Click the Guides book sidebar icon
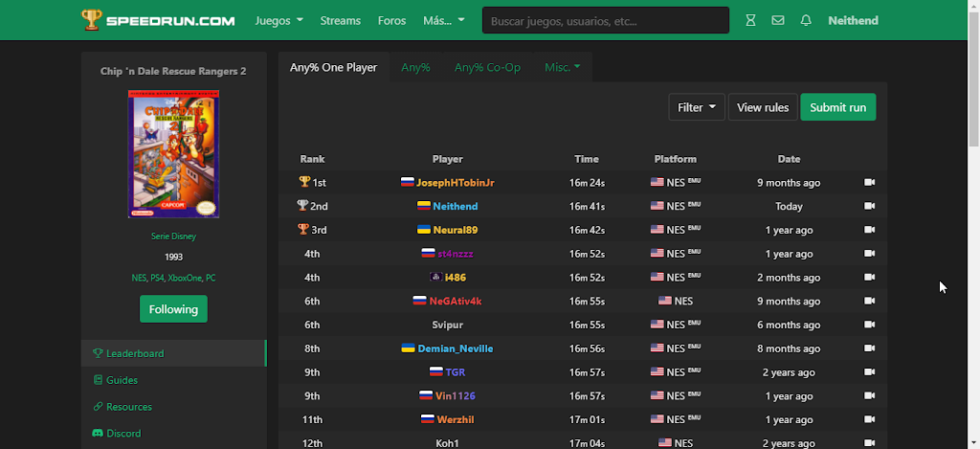This screenshot has height=449, width=980. point(98,380)
